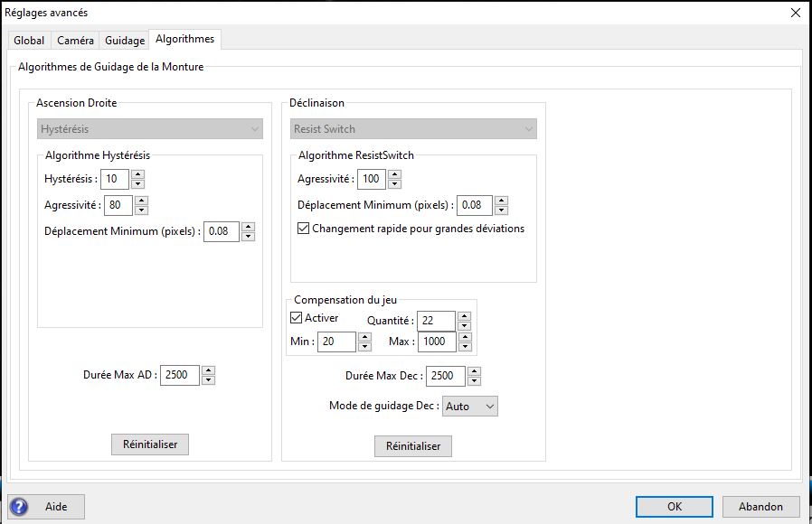This screenshot has height=524, width=812.
Task: Decrease AD Déplacement Minimum spinner
Action: 248,237
